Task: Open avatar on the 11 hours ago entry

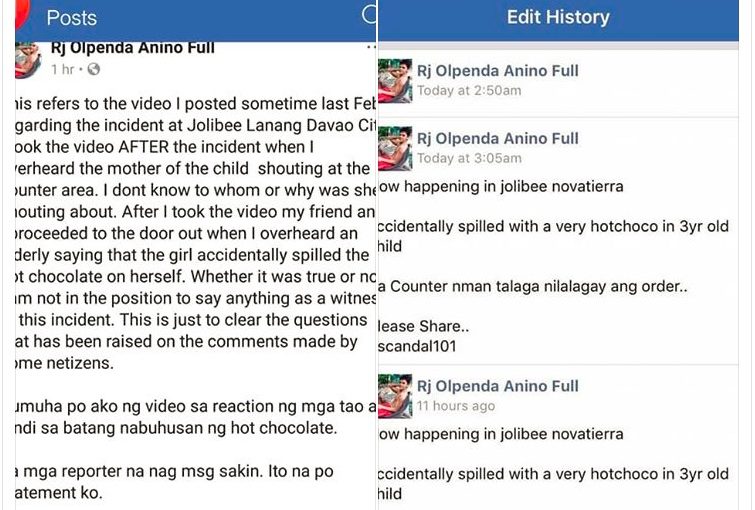Action: click(x=395, y=396)
